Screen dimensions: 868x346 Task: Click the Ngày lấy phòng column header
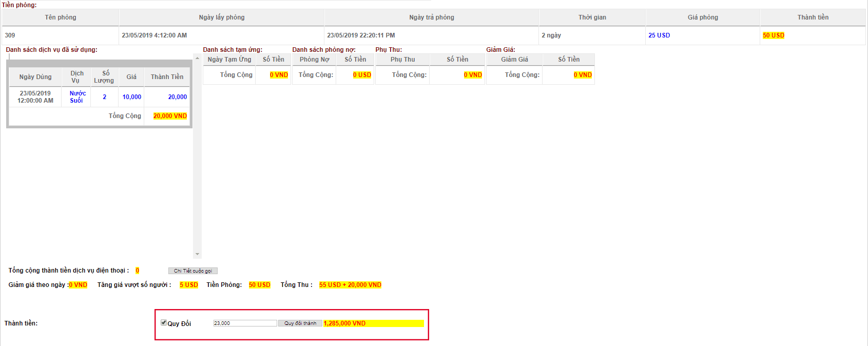pyautogui.click(x=222, y=17)
